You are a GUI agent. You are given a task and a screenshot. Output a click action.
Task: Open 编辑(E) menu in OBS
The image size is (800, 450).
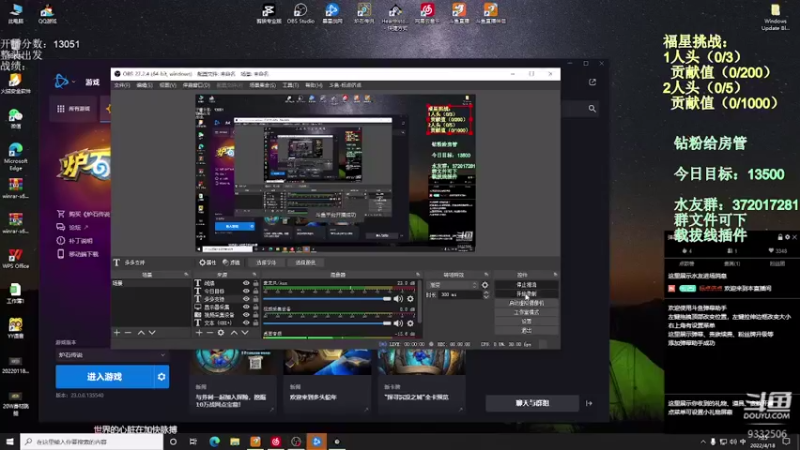pyautogui.click(x=144, y=85)
